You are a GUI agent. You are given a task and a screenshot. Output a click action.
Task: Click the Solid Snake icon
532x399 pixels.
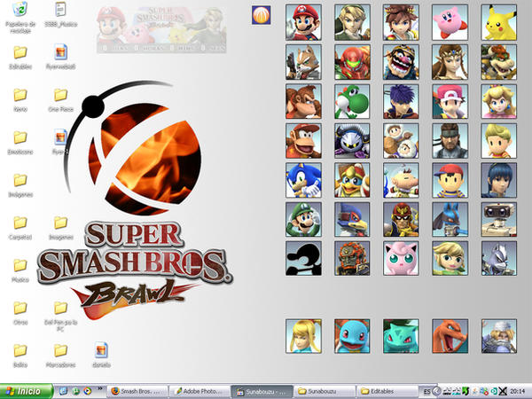pos(450,141)
